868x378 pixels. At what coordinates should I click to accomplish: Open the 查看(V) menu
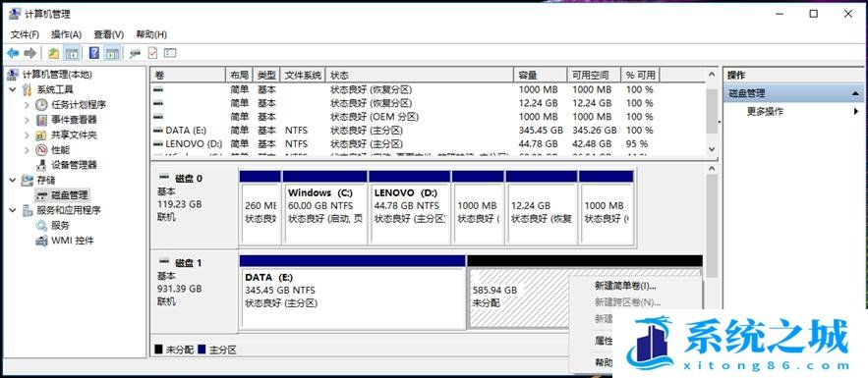108,34
